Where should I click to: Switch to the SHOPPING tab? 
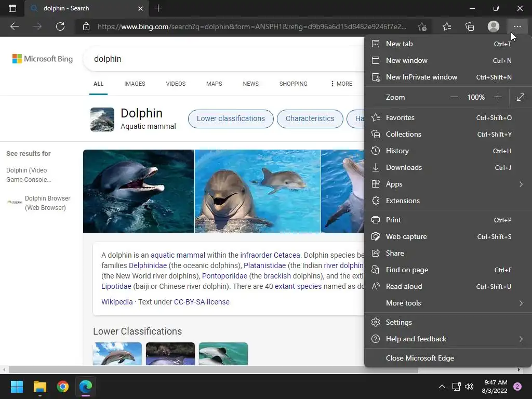click(x=294, y=84)
